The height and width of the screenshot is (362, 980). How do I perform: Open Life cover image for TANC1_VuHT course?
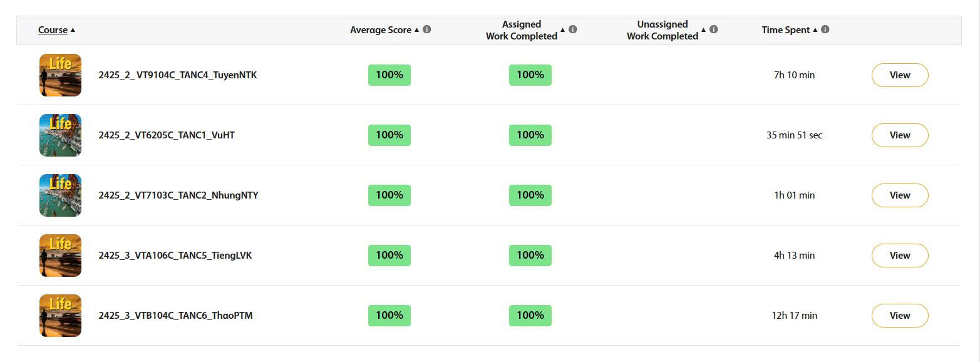(x=60, y=135)
